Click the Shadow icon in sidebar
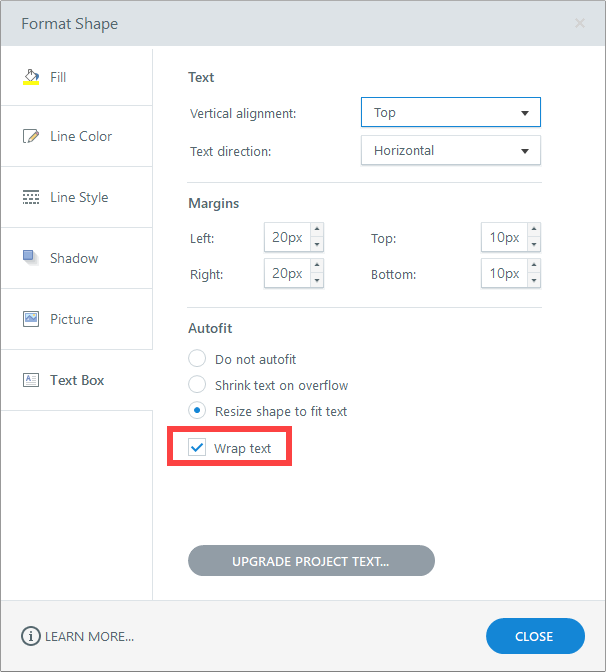 pyautogui.click(x=31, y=257)
